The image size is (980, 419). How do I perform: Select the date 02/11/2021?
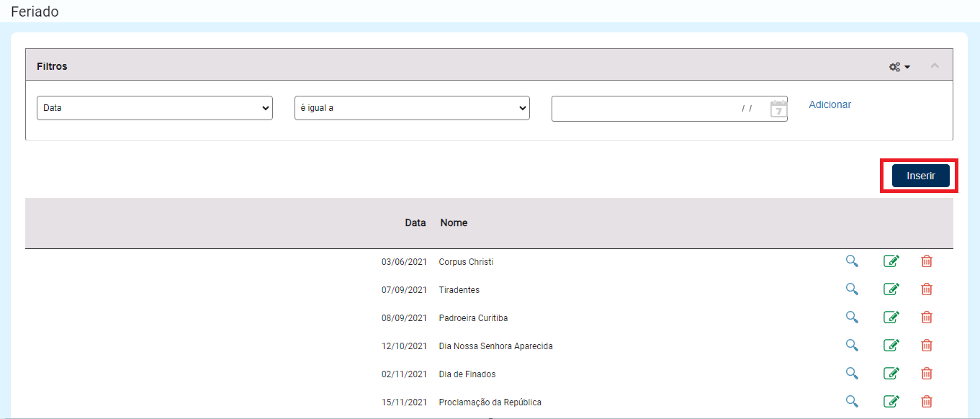pos(405,374)
